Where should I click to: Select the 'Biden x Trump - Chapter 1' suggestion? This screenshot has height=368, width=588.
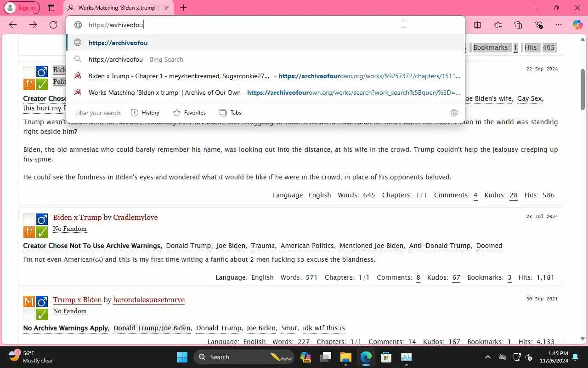coord(266,76)
